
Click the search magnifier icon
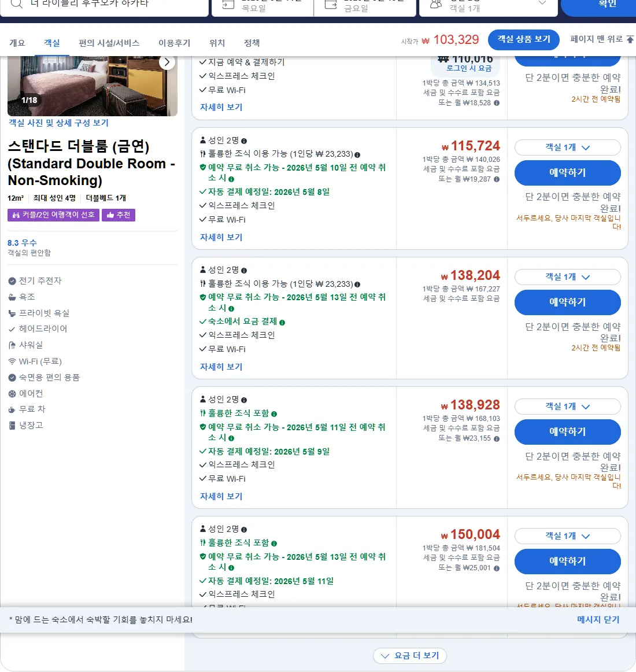pos(16,3)
